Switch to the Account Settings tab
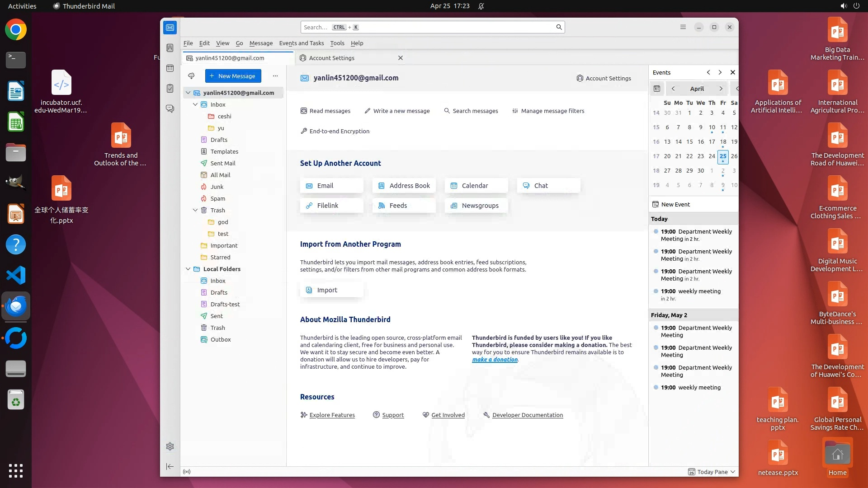 (331, 58)
